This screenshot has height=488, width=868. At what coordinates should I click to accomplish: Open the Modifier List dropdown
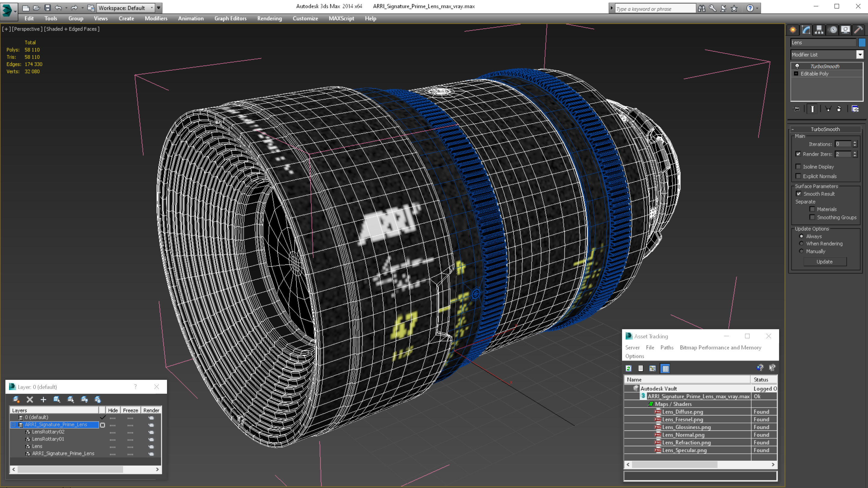click(860, 55)
